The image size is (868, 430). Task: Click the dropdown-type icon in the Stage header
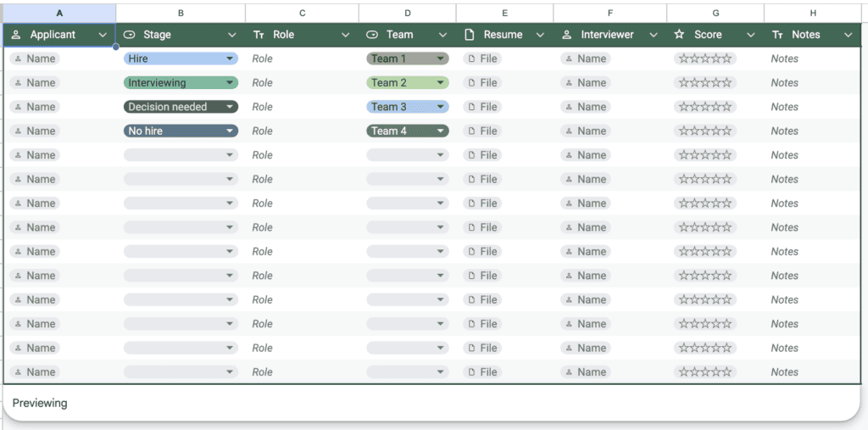click(129, 35)
